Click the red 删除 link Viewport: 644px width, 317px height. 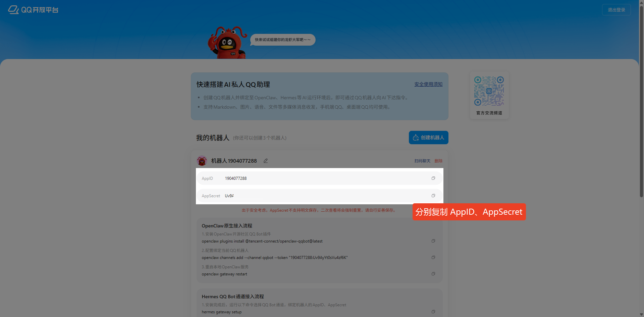pos(438,161)
